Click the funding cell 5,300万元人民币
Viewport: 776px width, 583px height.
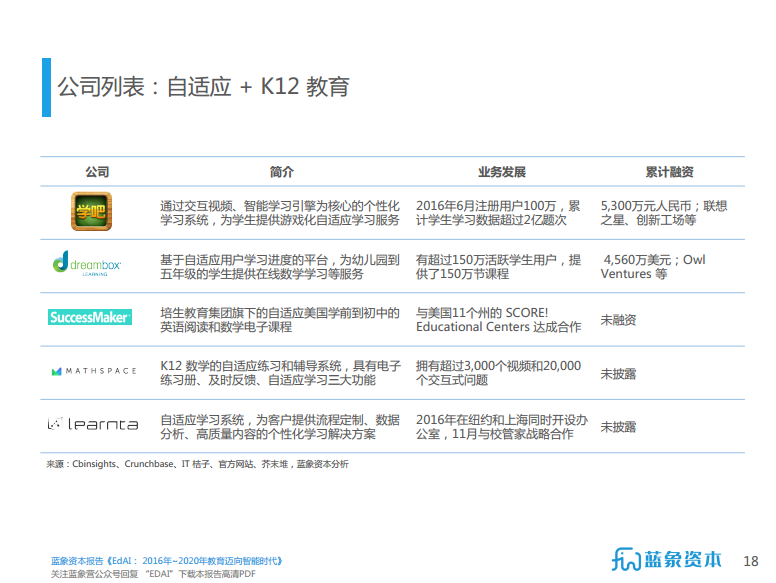pyautogui.click(x=664, y=213)
